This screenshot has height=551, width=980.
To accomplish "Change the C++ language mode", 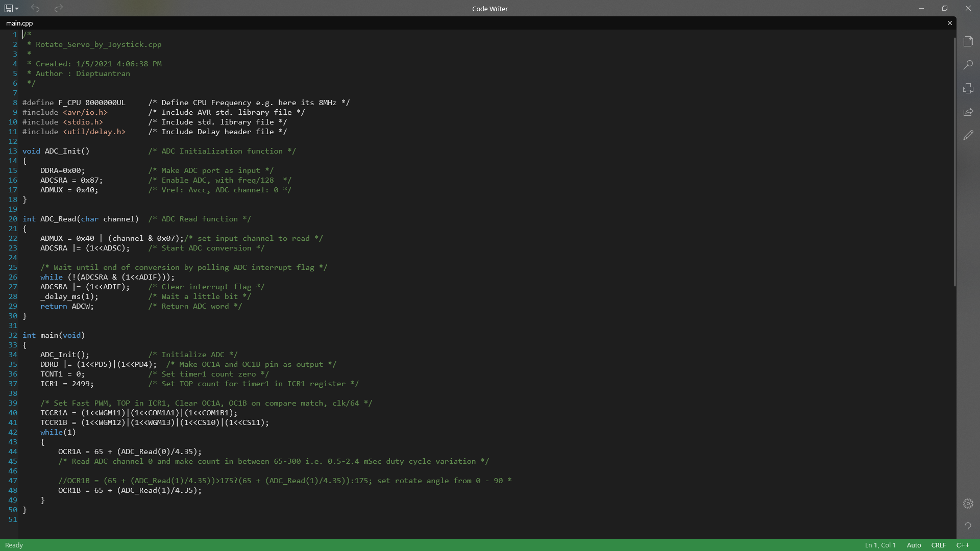I will 963,545.
